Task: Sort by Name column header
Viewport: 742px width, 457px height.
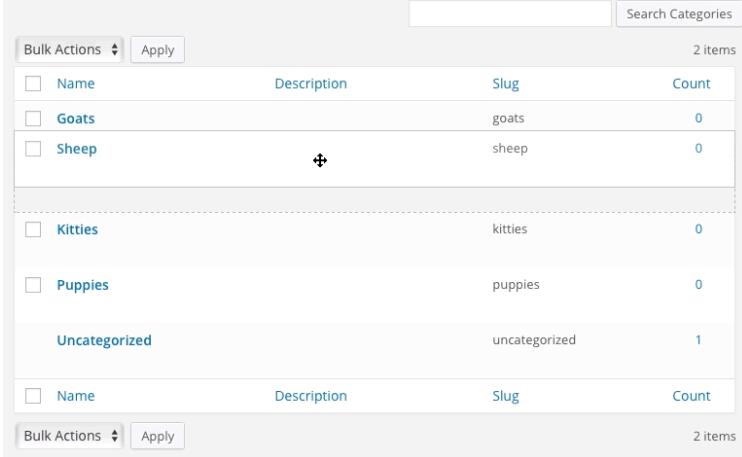Action: [x=75, y=85]
